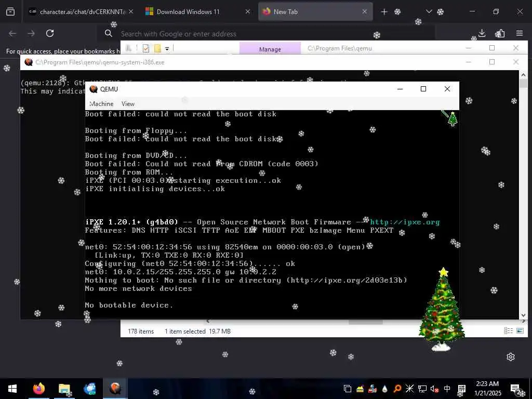Open Firefox extensions button

500,33
